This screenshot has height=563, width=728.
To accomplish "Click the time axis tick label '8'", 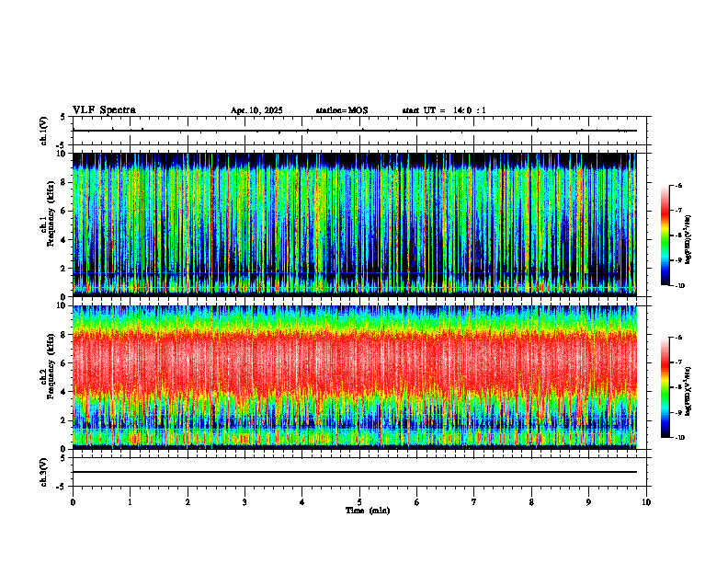I will [531, 502].
